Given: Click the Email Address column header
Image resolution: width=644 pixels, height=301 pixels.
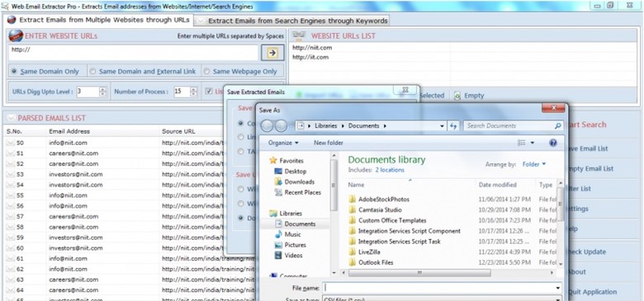Looking at the screenshot, I should [x=69, y=132].
